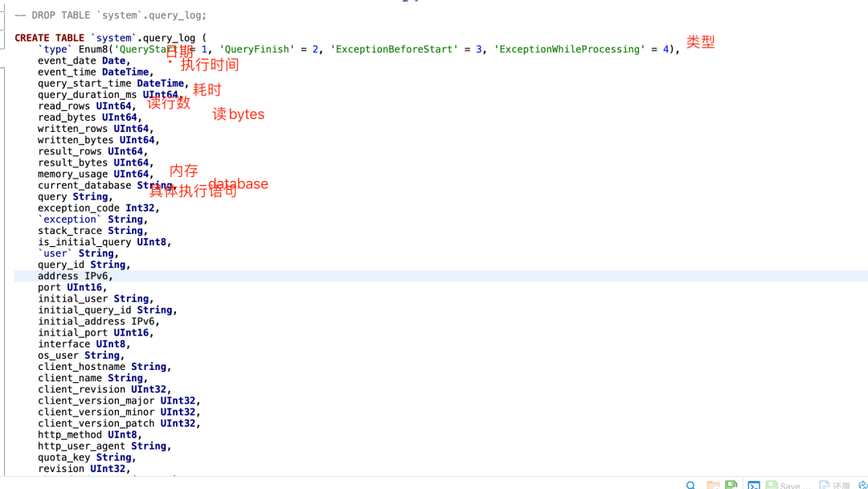Click the commented DROP TABLE line
Image resolution: width=868 pixels, height=489 pixels.
[x=110, y=15]
